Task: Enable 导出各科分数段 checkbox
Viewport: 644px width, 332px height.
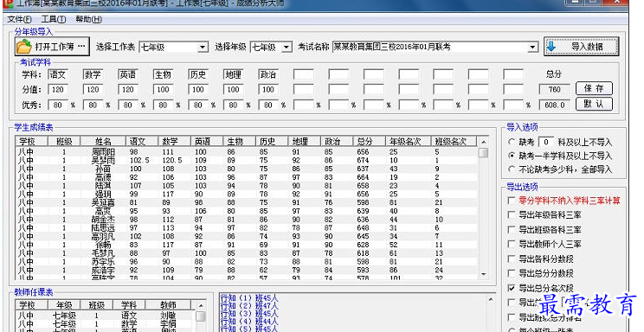Action: 512,259
